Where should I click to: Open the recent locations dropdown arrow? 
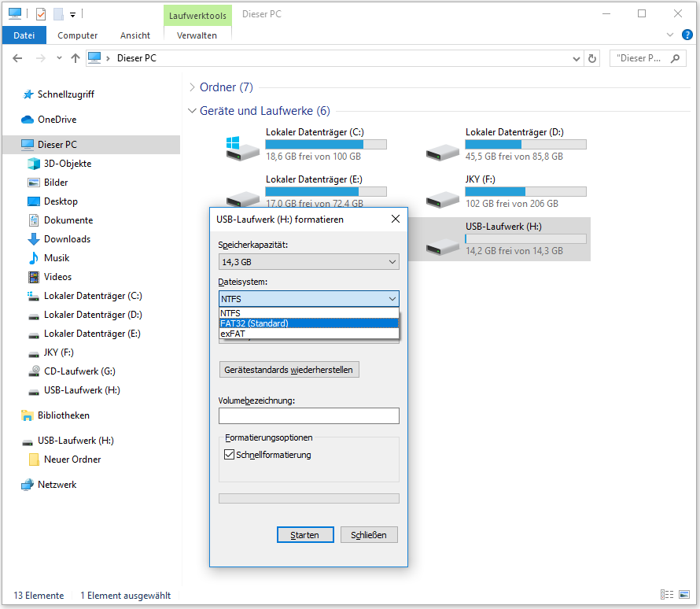click(x=59, y=58)
